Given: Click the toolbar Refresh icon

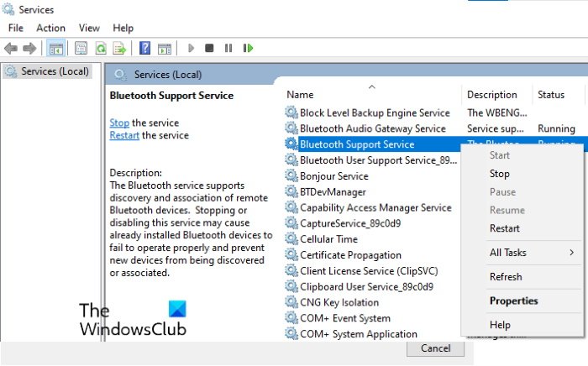Looking at the screenshot, I should (x=101, y=48).
